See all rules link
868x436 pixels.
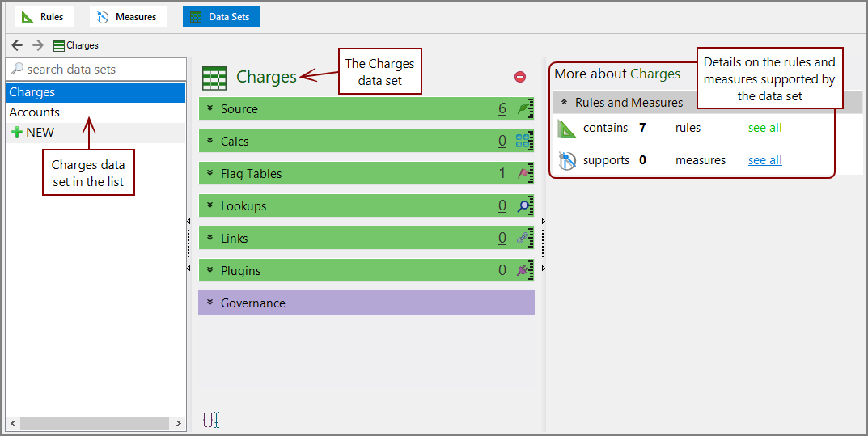click(765, 128)
